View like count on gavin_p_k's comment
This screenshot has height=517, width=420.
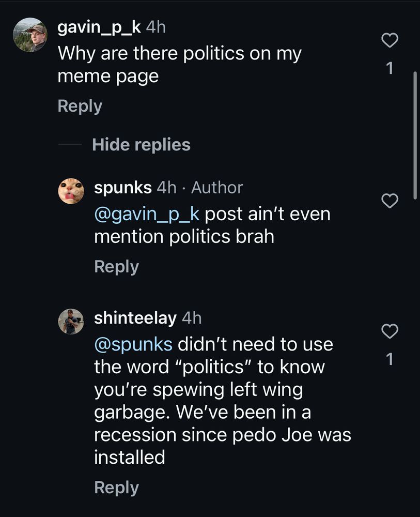pyautogui.click(x=390, y=68)
